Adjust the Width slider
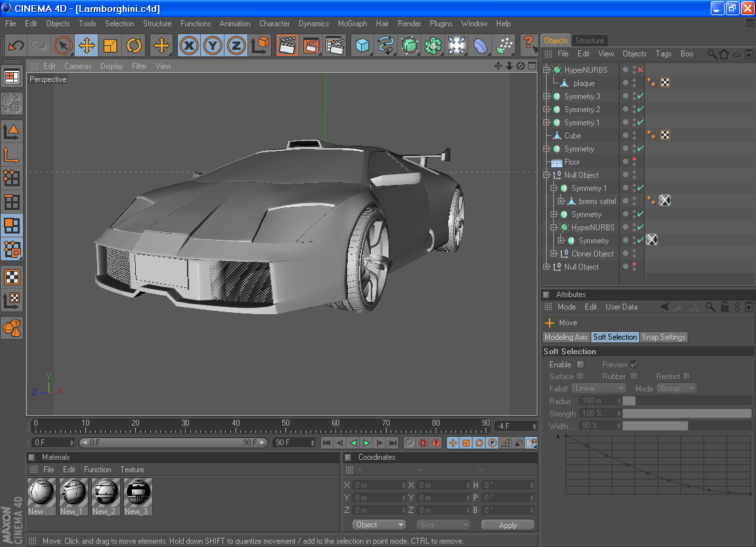The height and width of the screenshot is (547, 756). click(x=687, y=426)
